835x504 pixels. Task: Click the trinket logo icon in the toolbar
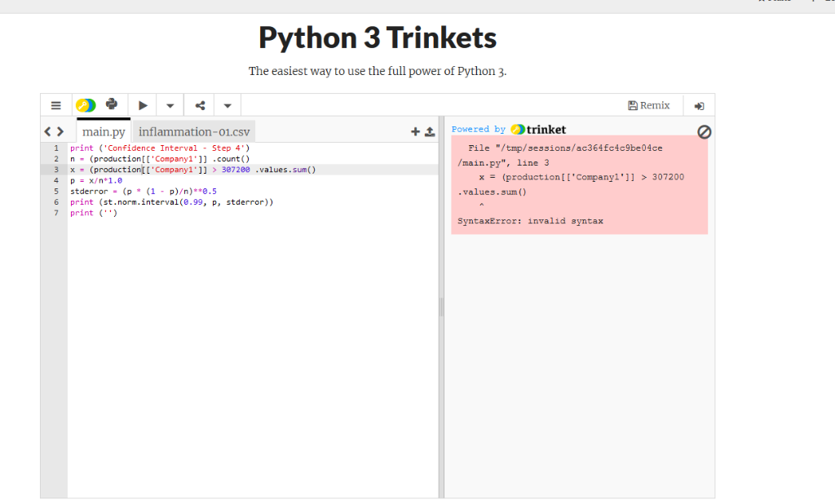click(x=86, y=105)
